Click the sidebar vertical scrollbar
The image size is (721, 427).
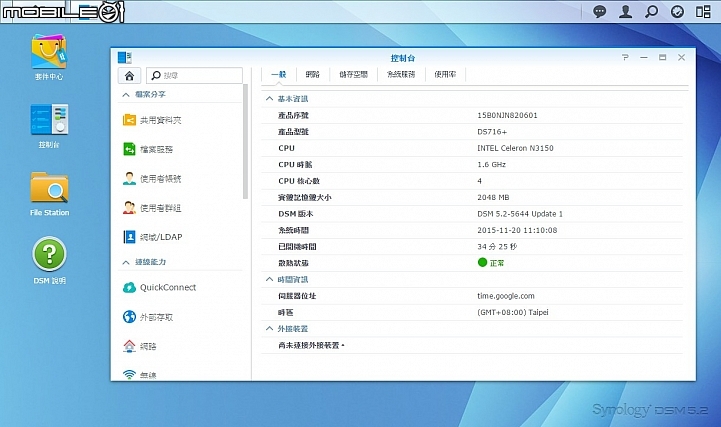(246, 141)
